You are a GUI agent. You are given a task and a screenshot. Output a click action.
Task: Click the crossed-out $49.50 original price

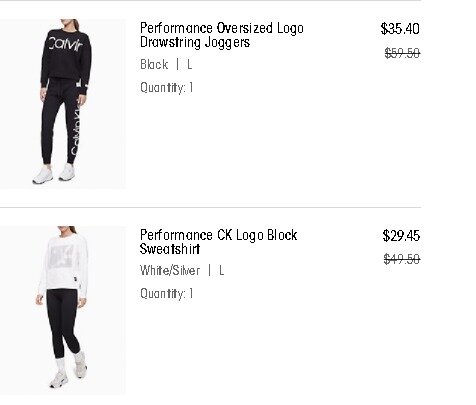tap(402, 259)
